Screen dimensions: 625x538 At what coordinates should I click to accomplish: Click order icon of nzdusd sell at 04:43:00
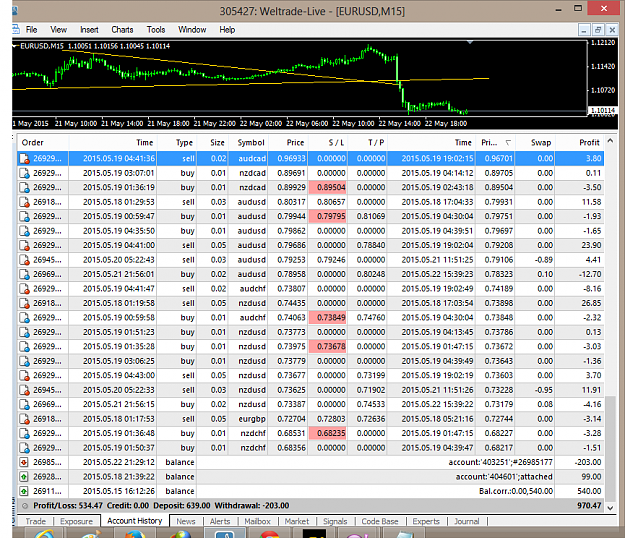tap(25, 375)
